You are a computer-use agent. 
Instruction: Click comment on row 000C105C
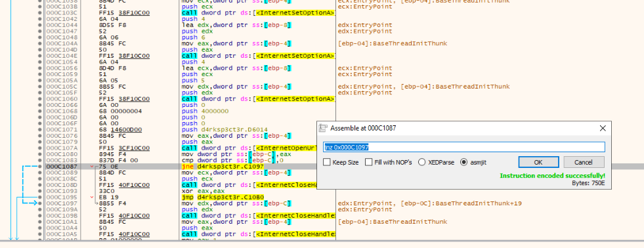tap(423, 87)
